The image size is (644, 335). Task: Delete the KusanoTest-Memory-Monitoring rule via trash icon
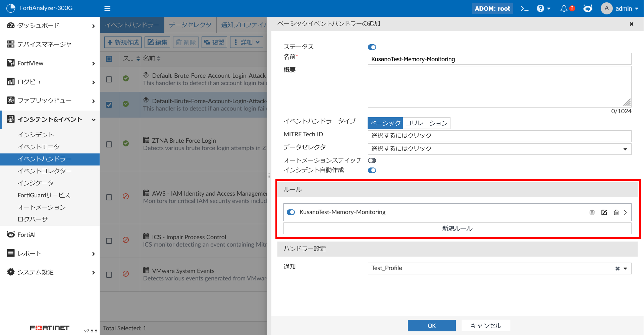coord(616,212)
